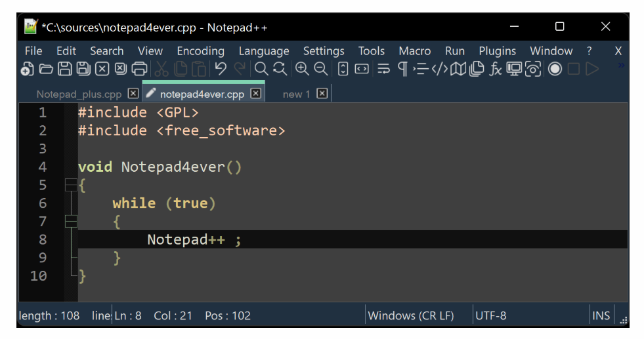The width and height of the screenshot is (644, 339).
Task: Click the New file toolbar icon
Action: (x=27, y=69)
